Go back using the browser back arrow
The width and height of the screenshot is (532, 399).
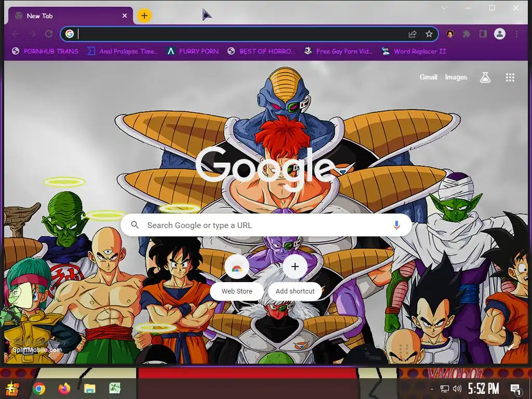(x=16, y=34)
